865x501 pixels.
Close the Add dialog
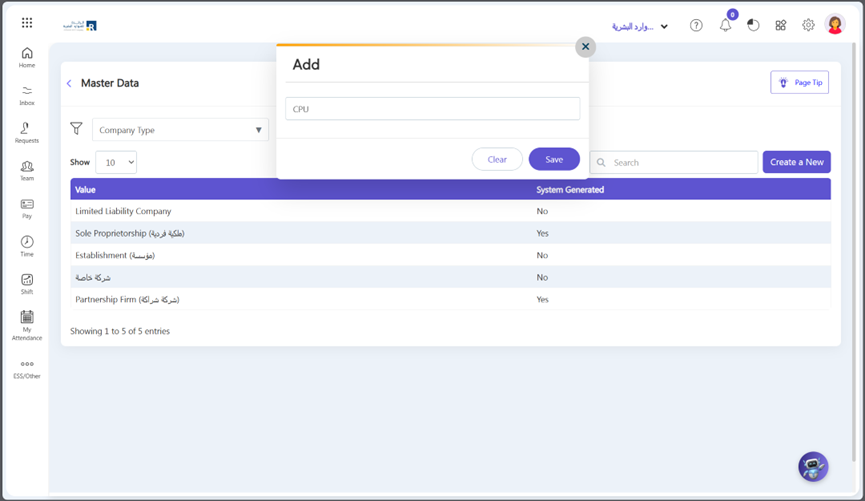[x=585, y=47]
